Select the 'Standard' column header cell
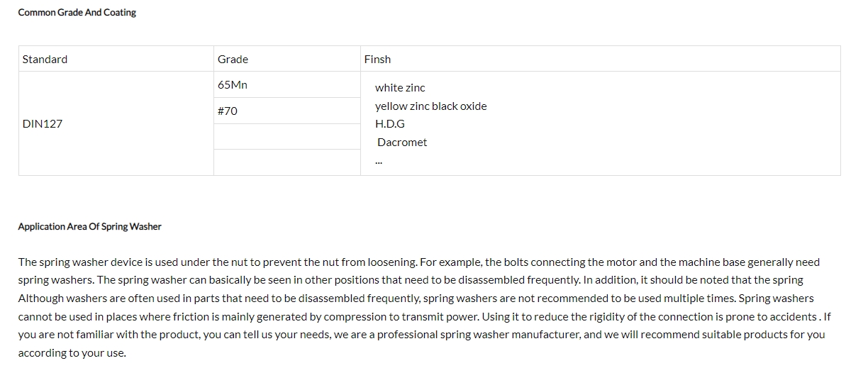This screenshot has width=868, height=368. tap(116, 59)
